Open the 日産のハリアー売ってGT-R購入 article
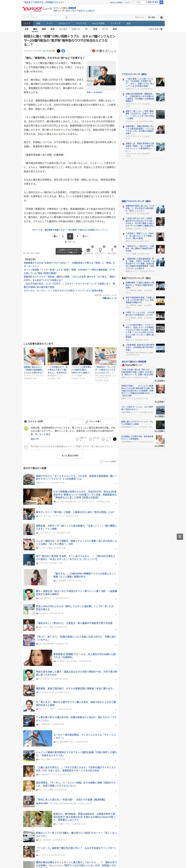Image resolution: width=186 pixels, height=868 pixels. coord(76,834)
